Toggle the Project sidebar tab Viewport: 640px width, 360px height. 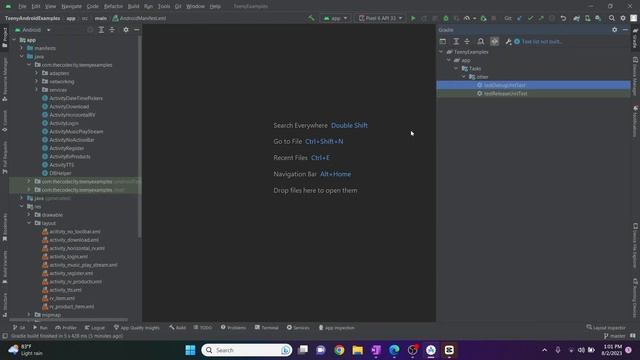click(4, 37)
